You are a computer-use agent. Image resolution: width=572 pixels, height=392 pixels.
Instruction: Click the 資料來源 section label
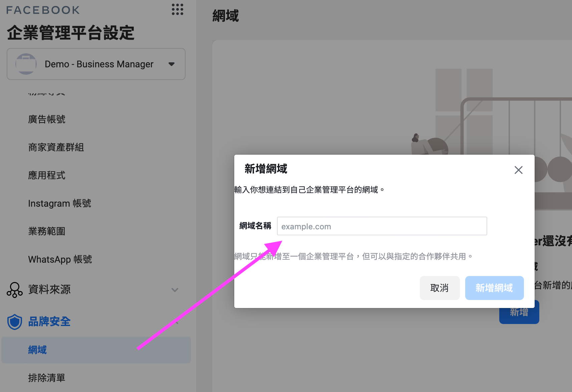click(49, 289)
